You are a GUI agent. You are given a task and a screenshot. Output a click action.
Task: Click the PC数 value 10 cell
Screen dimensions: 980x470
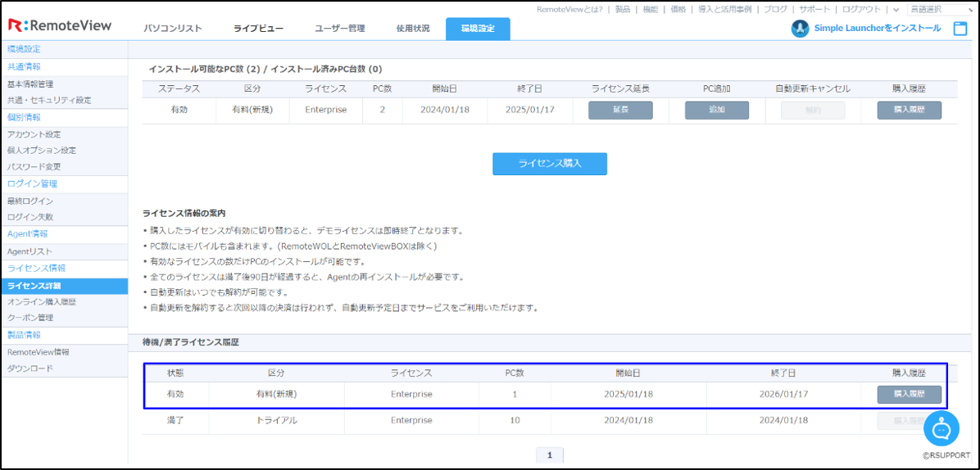pyautogui.click(x=515, y=420)
